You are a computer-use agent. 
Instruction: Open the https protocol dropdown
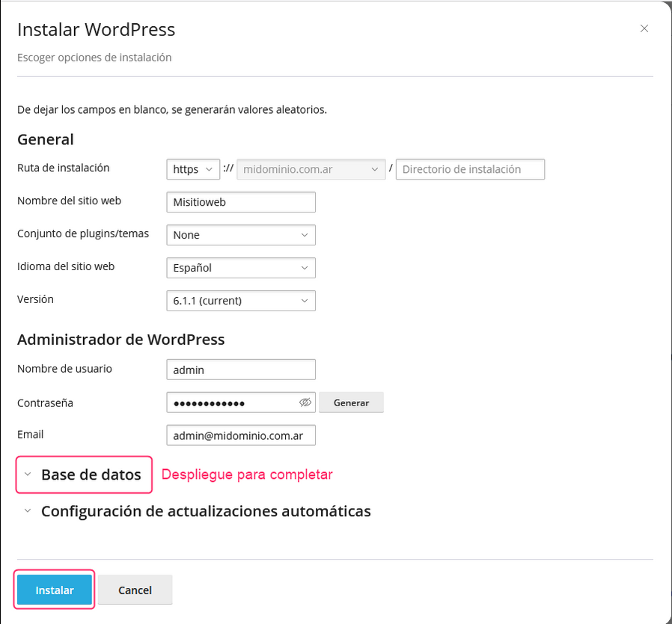(193, 169)
